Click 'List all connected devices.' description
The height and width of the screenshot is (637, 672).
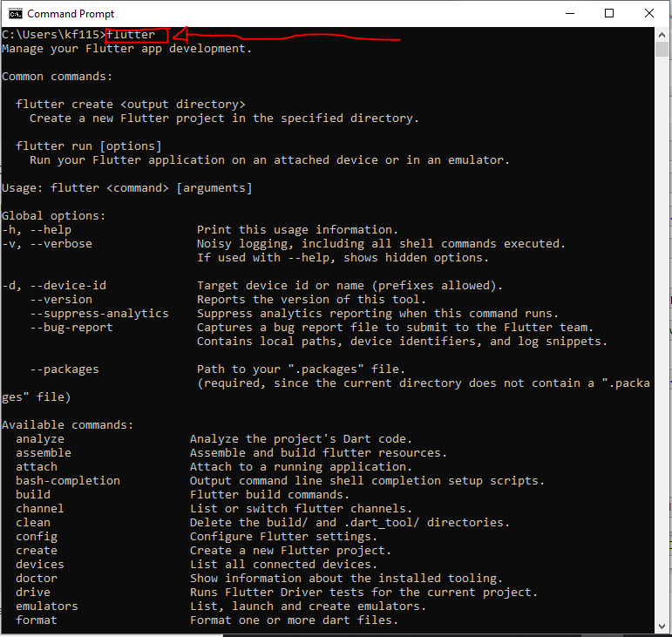283,565
